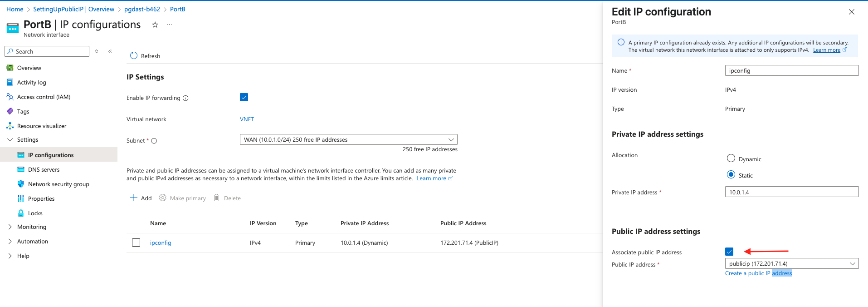The image size is (868, 307).
Task: Click the 10.0.1.4 (Dynamic) cell
Action: [x=364, y=243]
